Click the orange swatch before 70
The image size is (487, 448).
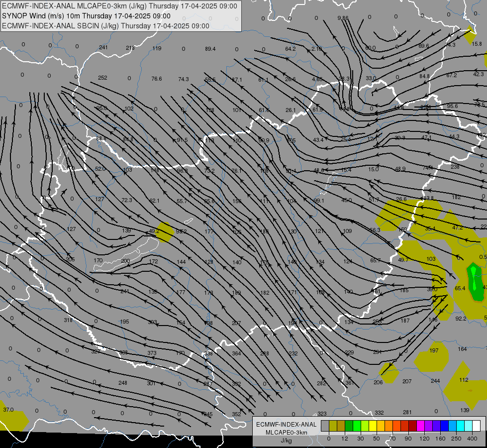tap(389, 426)
